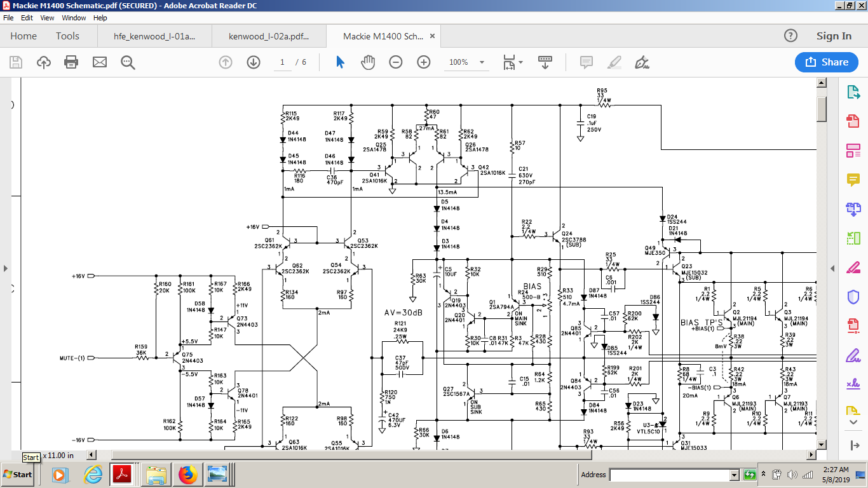This screenshot has width=868, height=488.
Task: Show more tools chevron in right pane
Action: [x=853, y=423]
